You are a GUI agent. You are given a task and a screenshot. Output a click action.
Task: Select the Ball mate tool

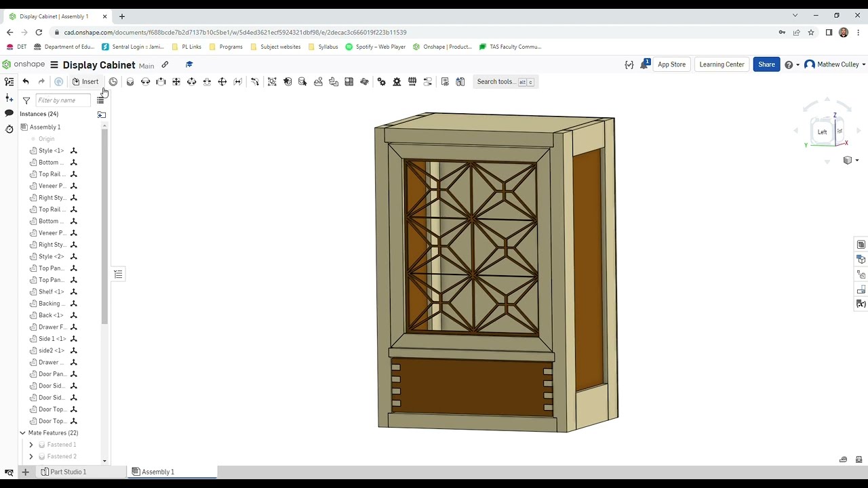pyautogui.click(x=222, y=82)
